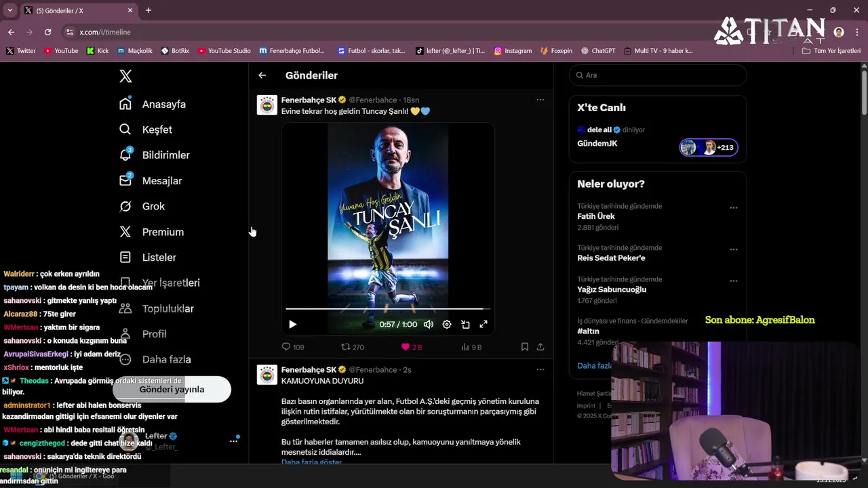The width and height of the screenshot is (868, 488).
Task: Open Multi TV bookmark
Action: coord(658,51)
